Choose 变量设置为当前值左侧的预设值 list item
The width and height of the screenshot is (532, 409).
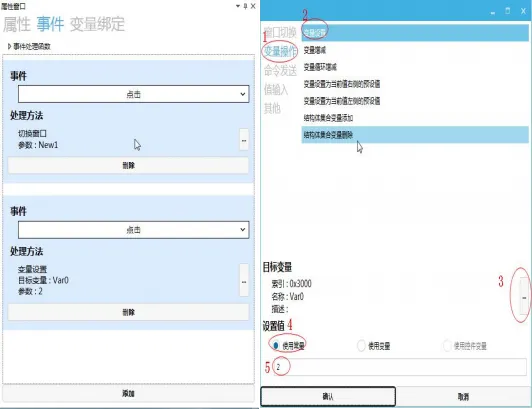(415, 101)
